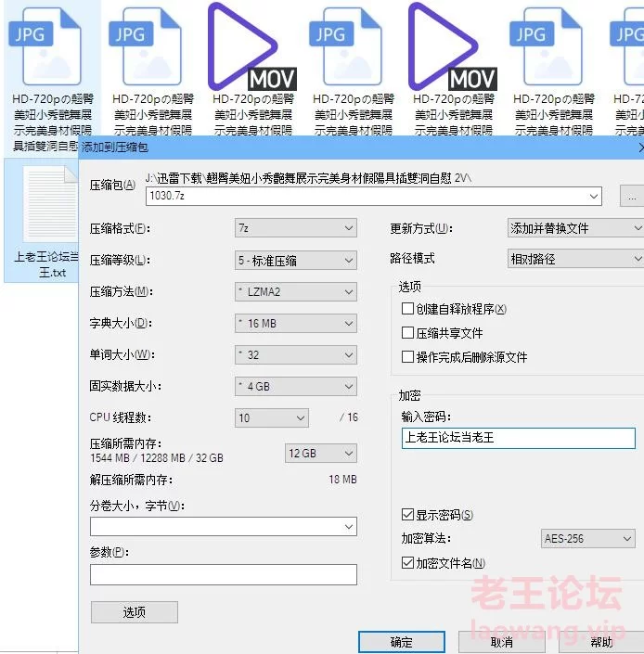The image size is (644, 654).
Task: Click the 确定 button
Action: pyautogui.click(x=401, y=642)
